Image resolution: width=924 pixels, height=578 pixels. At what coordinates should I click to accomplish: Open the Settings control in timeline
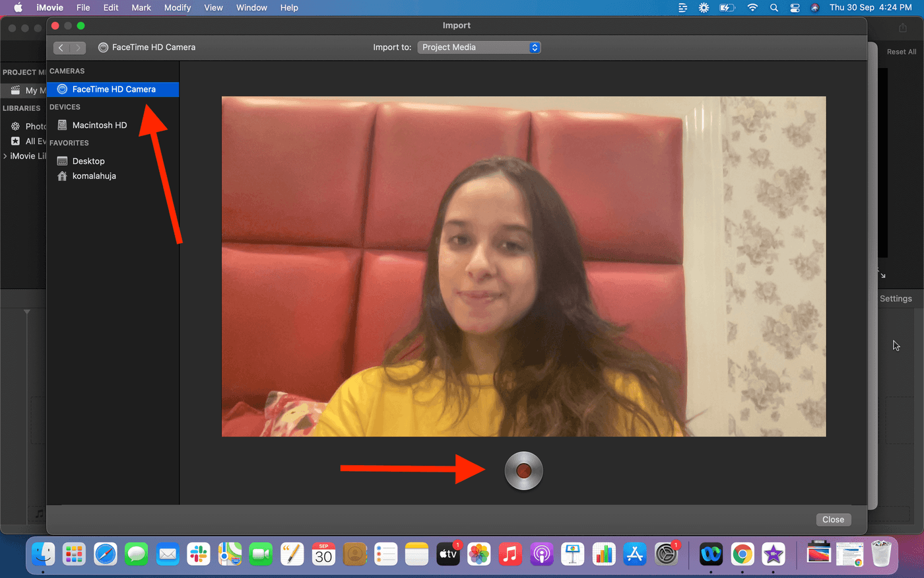pos(895,299)
